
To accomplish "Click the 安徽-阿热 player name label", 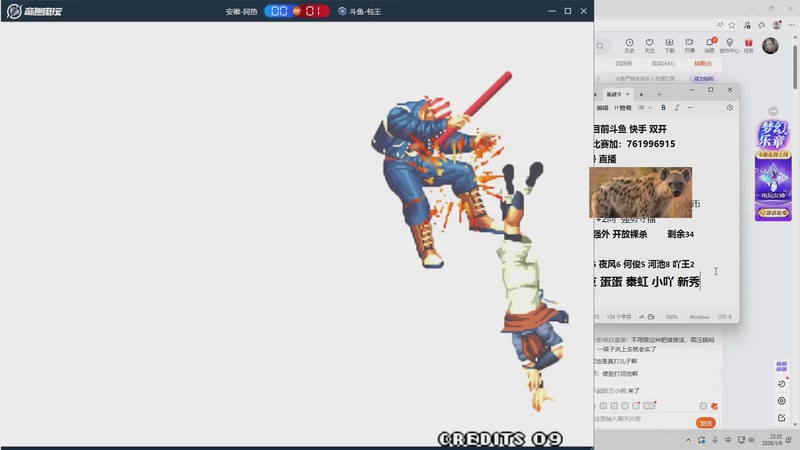I will (x=241, y=12).
